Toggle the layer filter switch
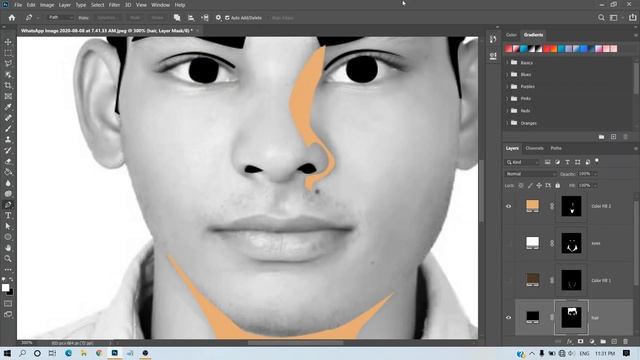 pos(597,161)
